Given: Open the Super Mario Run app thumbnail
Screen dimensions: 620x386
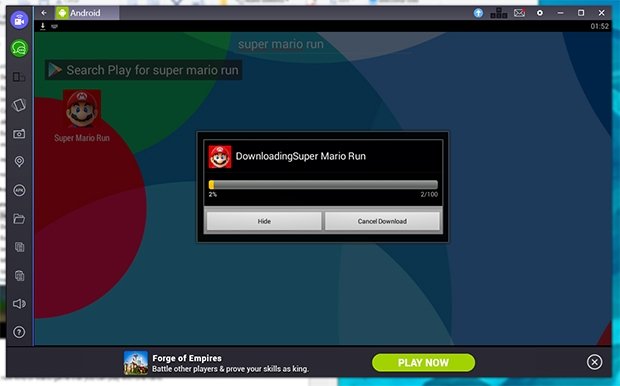Looking at the screenshot, I should coord(82,108).
